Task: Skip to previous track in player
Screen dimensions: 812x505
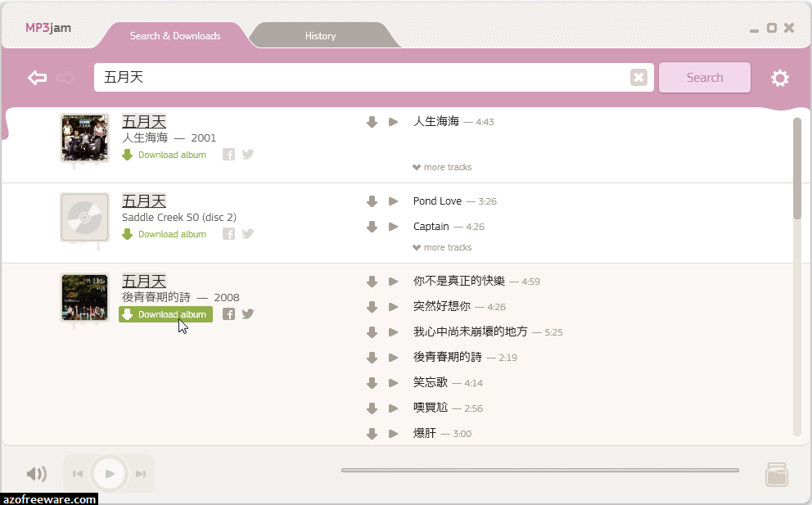Action: click(78, 474)
